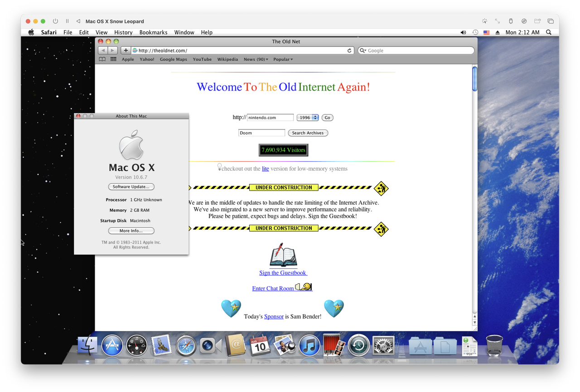Click the Google search field in Safari
The image size is (580, 392).
(416, 51)
